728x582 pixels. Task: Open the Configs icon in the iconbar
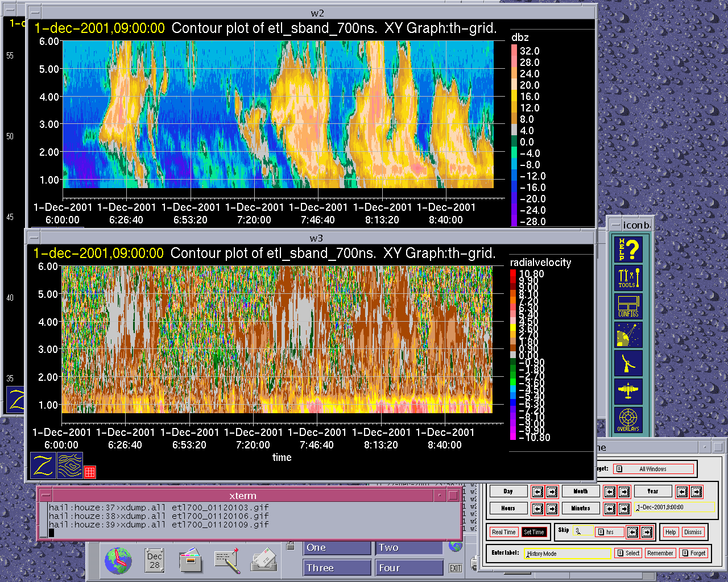click(x=628, y=306)
